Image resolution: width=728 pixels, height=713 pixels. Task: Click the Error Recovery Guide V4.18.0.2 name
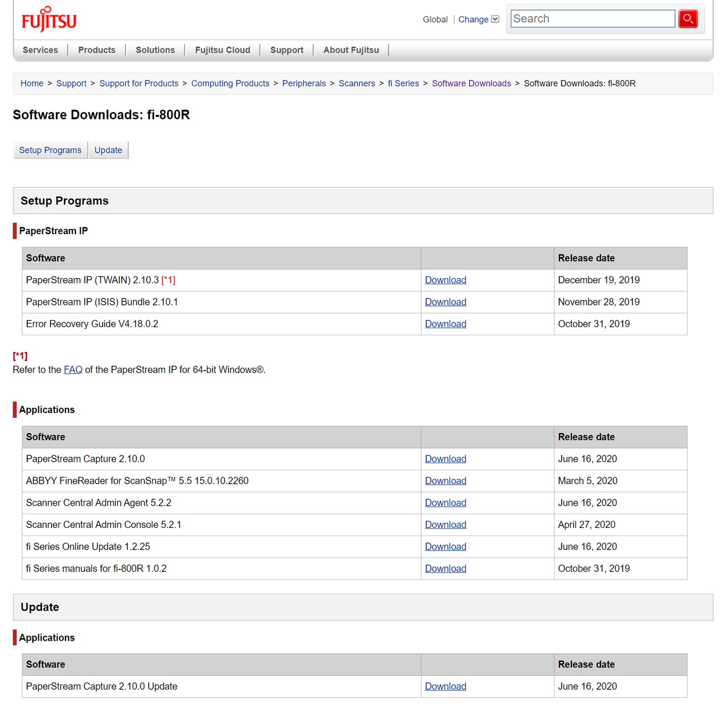92,324
